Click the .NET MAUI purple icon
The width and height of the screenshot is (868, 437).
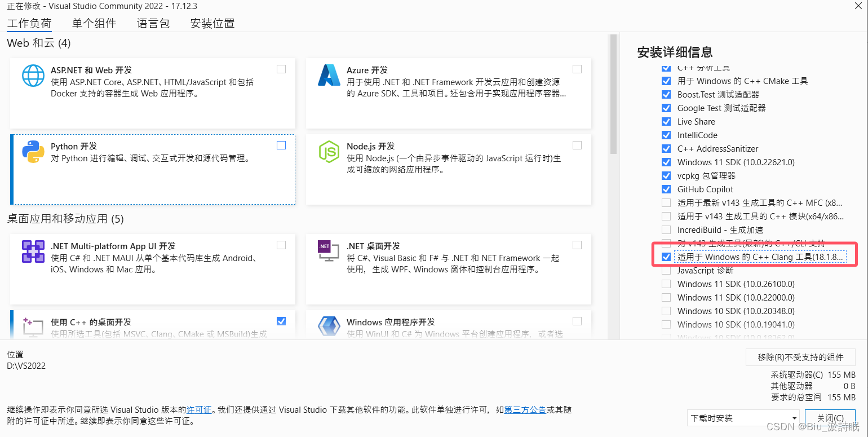(x=33, y=251)
